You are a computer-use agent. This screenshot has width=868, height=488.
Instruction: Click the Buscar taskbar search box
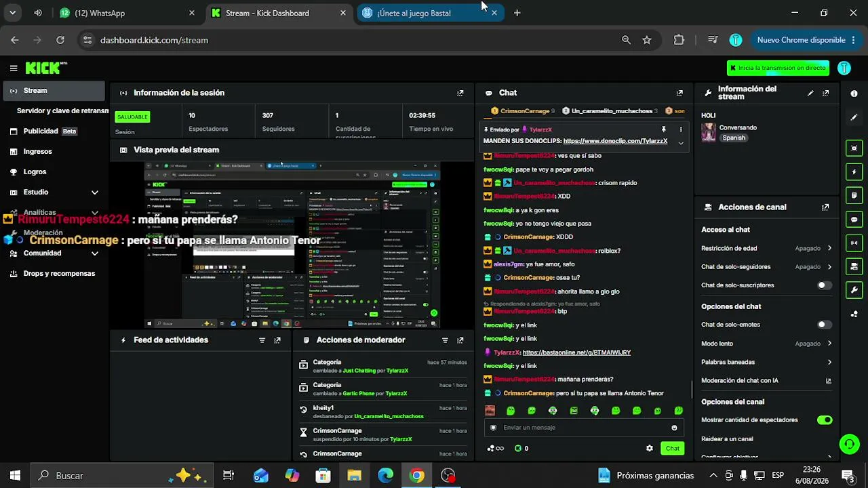pos(122,476)
